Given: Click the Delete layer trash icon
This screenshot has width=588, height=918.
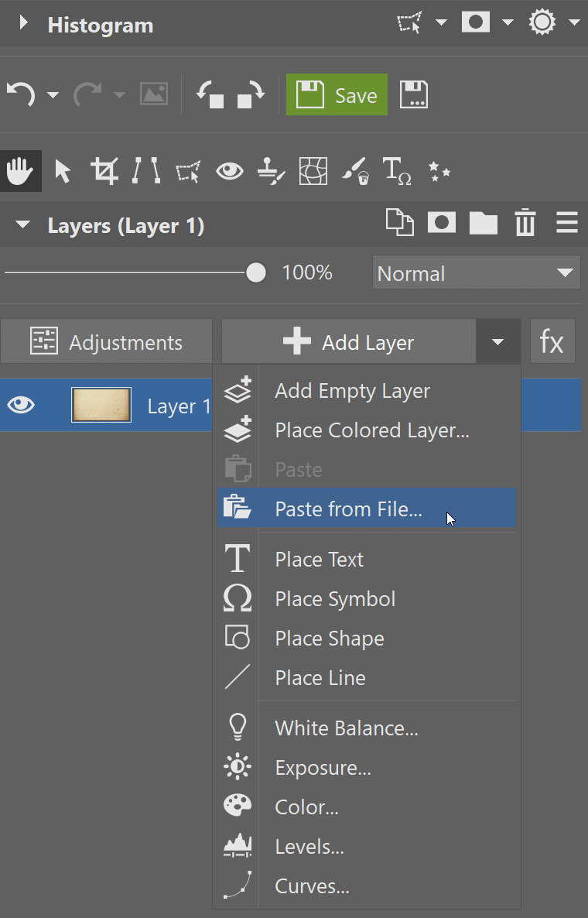Looking at the screenshot, I should pos(525,224).
